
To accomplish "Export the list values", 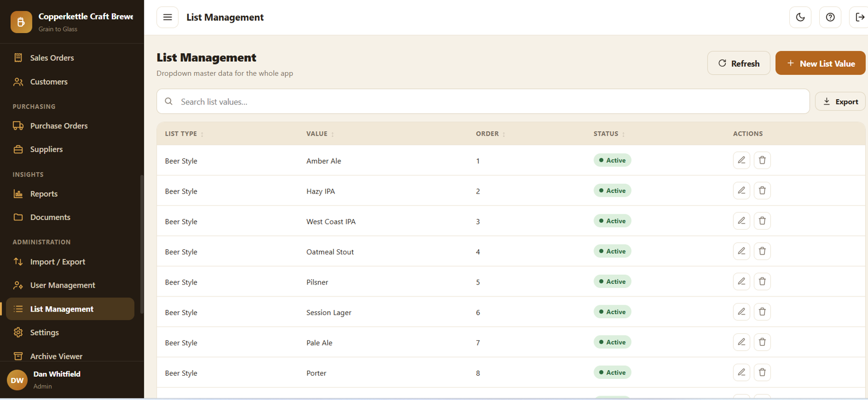I will [x=840, y=102].
